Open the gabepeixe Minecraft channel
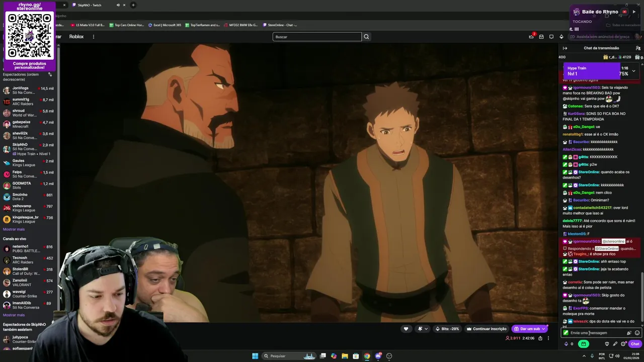This screenshot has width=644, height=362. 29,124
